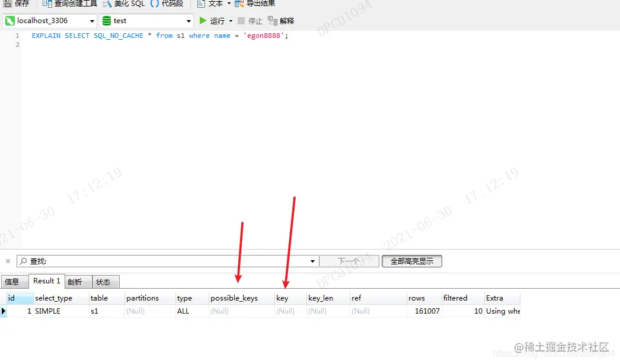620x364 pixels.
Task: Select the 161007 rows cell
Action: tap(424, 311)
